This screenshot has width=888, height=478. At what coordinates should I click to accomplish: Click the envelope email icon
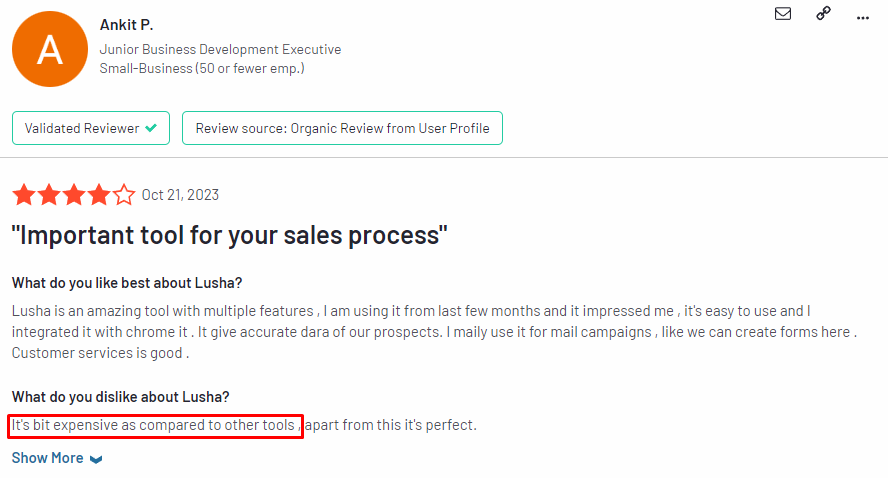[x=783, y=14]
